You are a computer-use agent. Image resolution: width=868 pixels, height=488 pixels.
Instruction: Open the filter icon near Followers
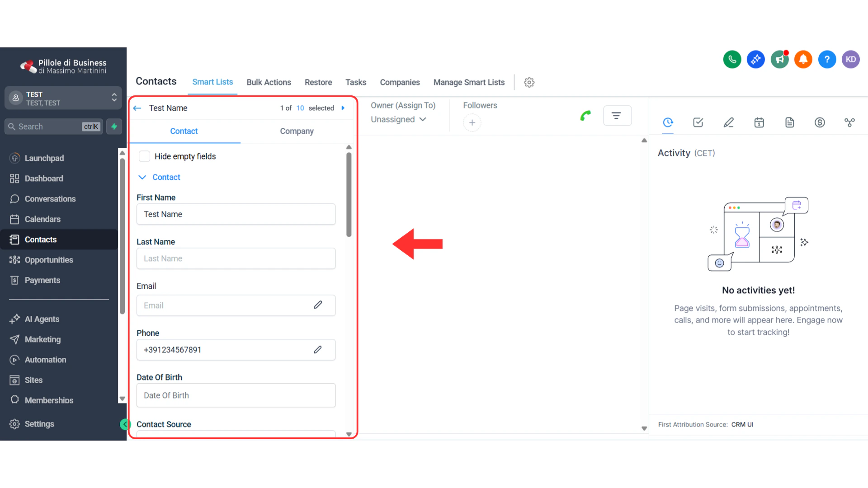coord(618,116)
